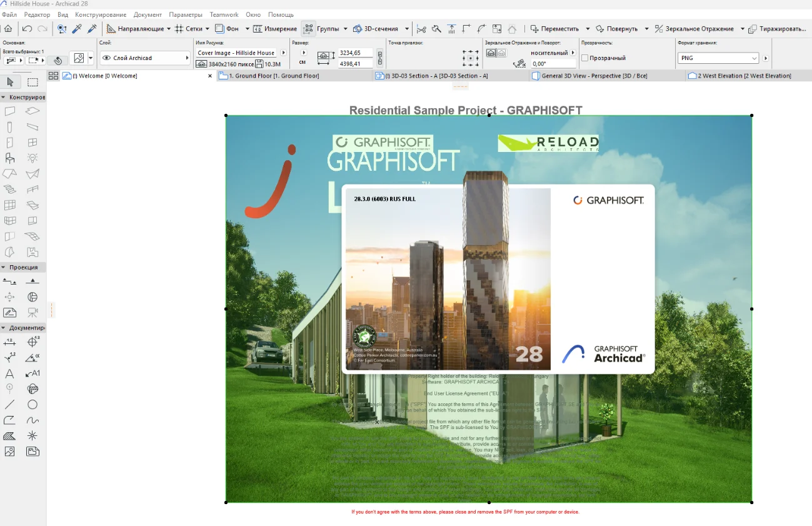Select the Door tool
The image size is (812, 526).
click(x=10, y=143)
